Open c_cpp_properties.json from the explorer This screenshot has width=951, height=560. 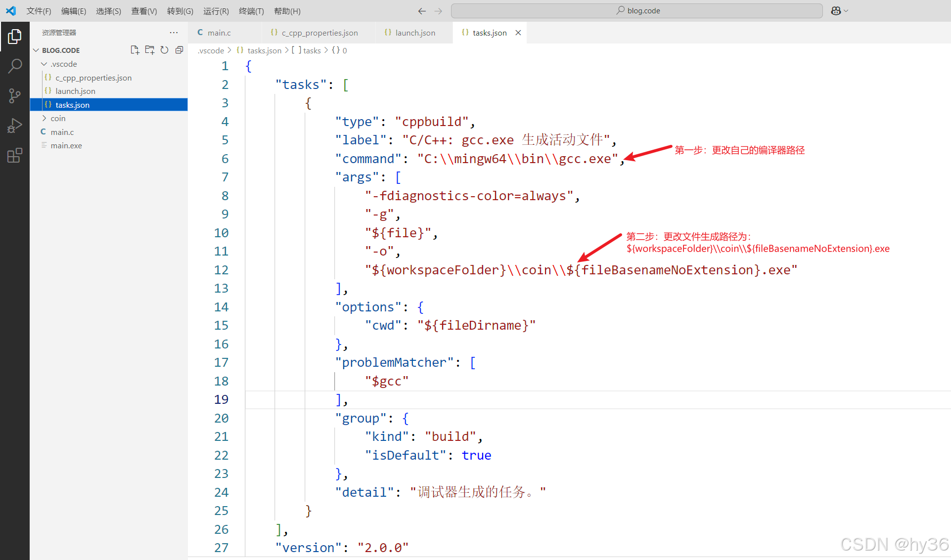tap(93, 77)
